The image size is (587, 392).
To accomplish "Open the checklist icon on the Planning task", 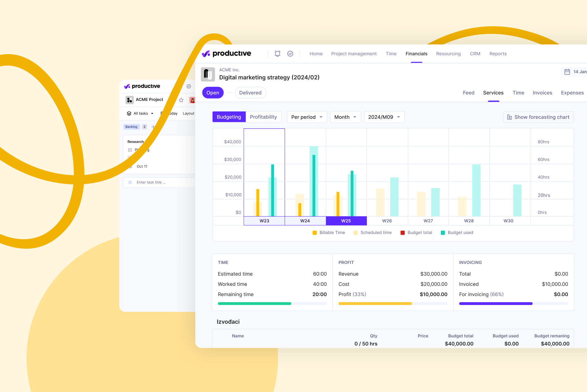I will pos(130,150).
